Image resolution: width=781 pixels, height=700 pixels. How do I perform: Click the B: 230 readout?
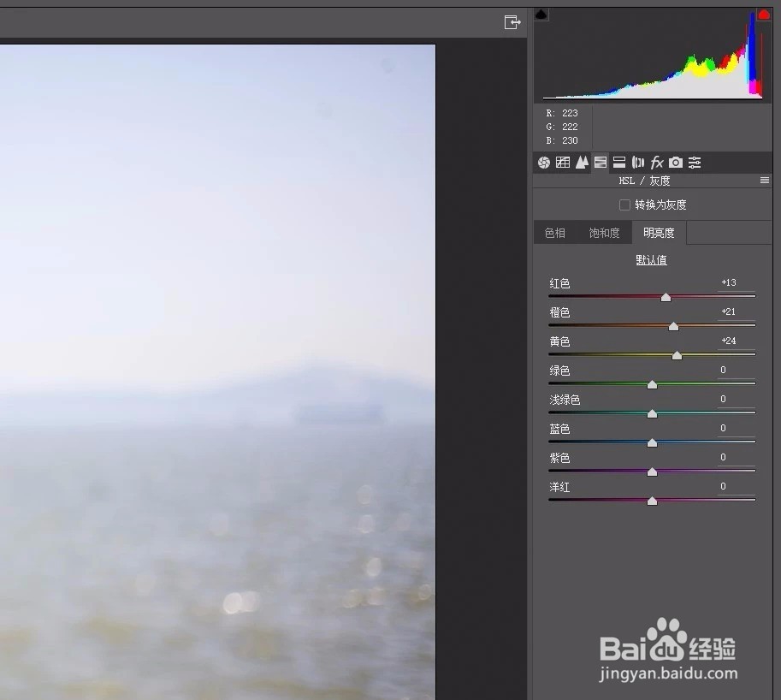(562, 140)
